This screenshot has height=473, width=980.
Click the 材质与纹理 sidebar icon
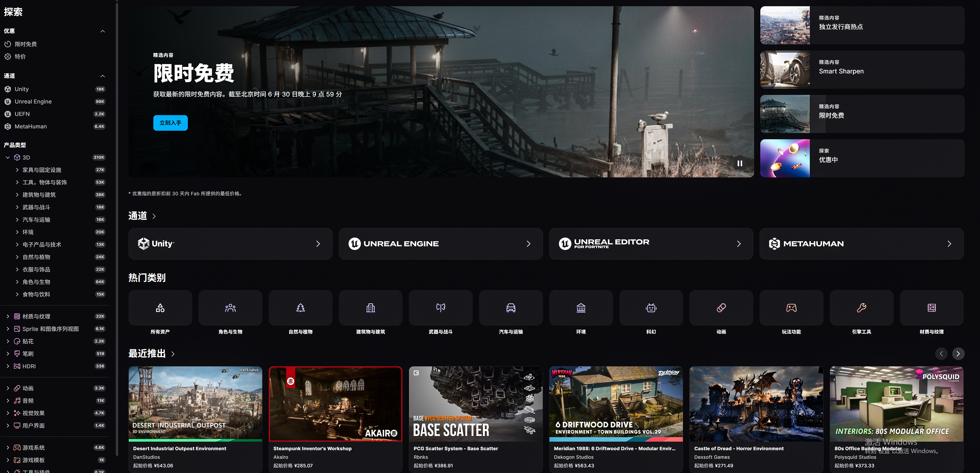click(x=17, y=316)
